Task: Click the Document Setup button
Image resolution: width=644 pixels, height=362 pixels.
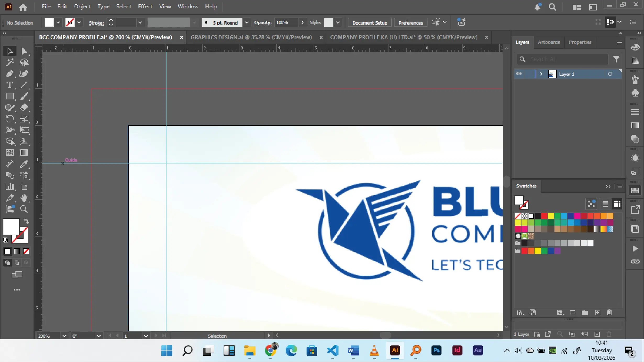Action: [369, 23]
